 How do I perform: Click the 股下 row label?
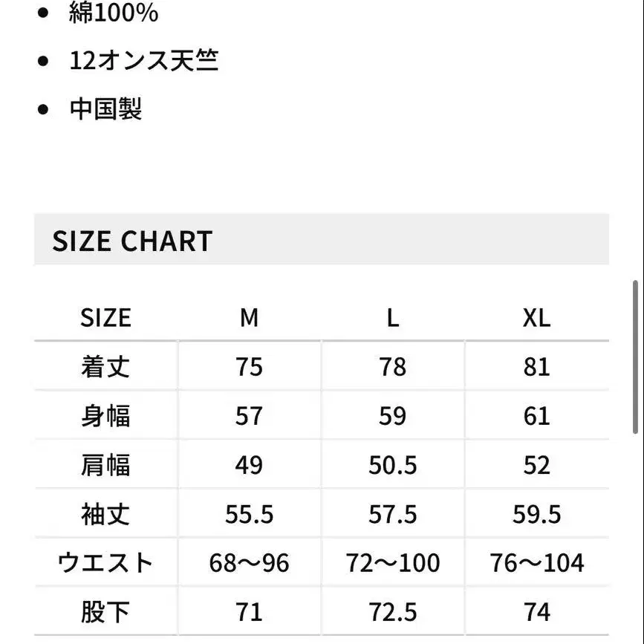(105, 612)
